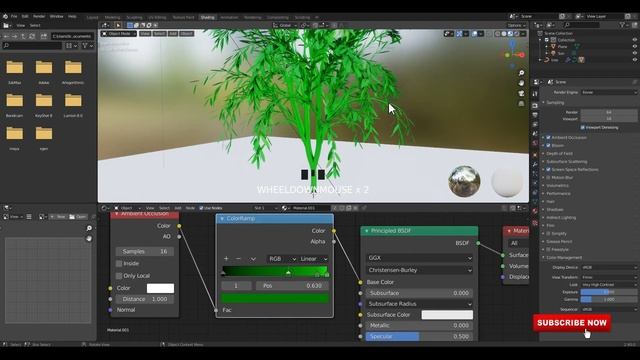Screen dimensions: 640x360
Task: Open the RGB color mode dropdown in ColorRamp
Action: coord(282,259)
